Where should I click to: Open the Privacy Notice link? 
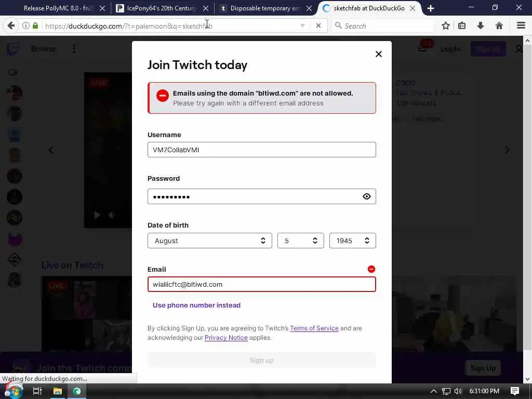(x=226, y=338)
